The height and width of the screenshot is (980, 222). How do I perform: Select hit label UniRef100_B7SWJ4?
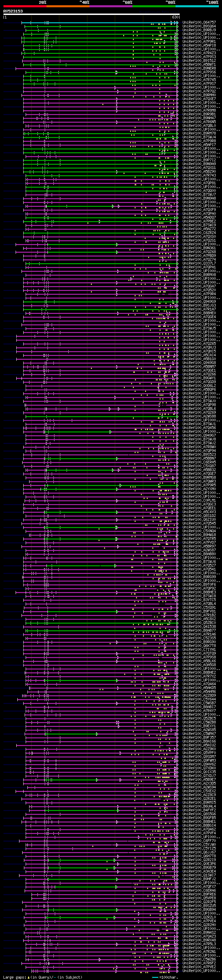click(199, 137)
